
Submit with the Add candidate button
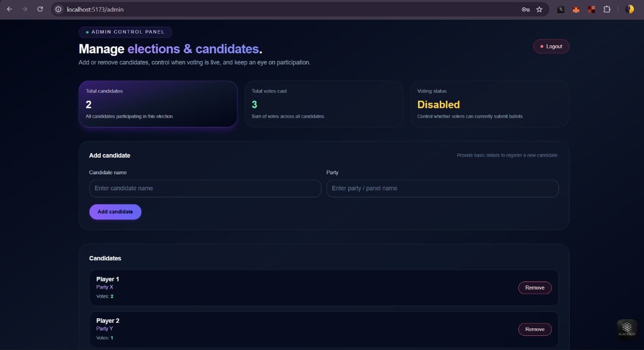click(115, 212)
